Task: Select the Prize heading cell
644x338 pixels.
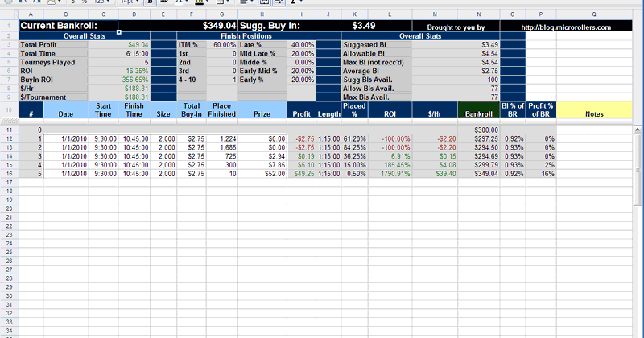Action: (262, 110)
